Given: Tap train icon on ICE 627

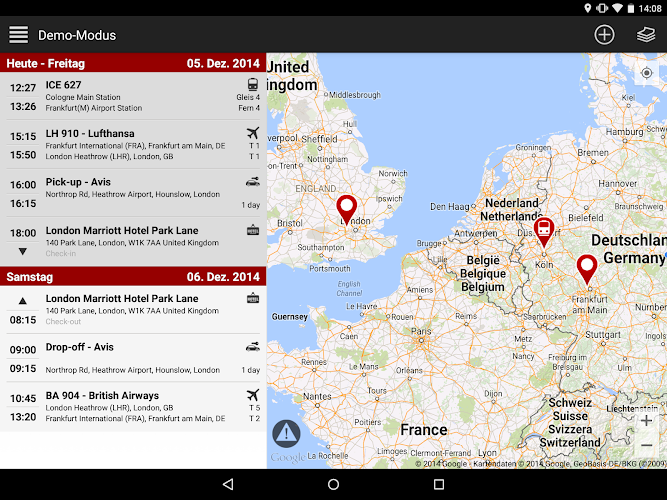Looking at the screenshot, I should (253, 84).
